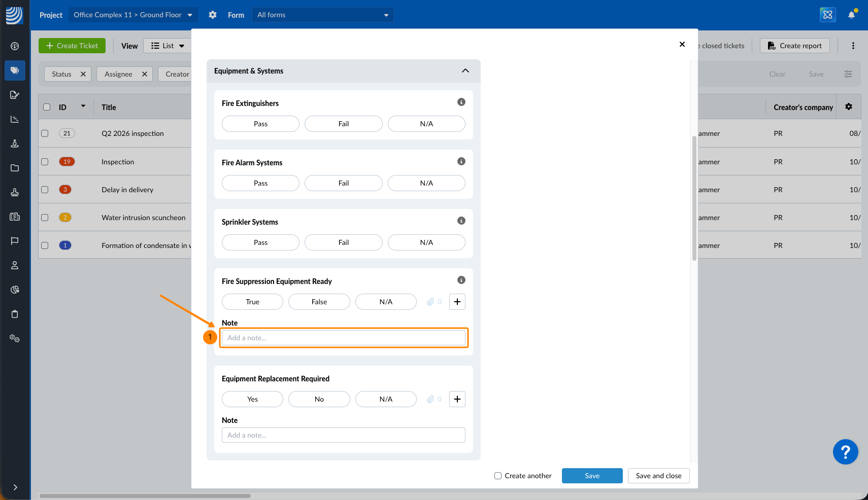The width and height of the screenshot is (868, 500).
Task: Click the table column settings gear
Action: (848, 107)
